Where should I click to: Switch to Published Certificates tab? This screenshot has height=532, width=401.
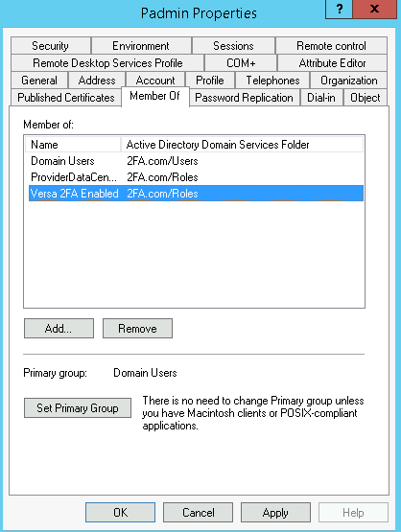[x=66, y=98]
